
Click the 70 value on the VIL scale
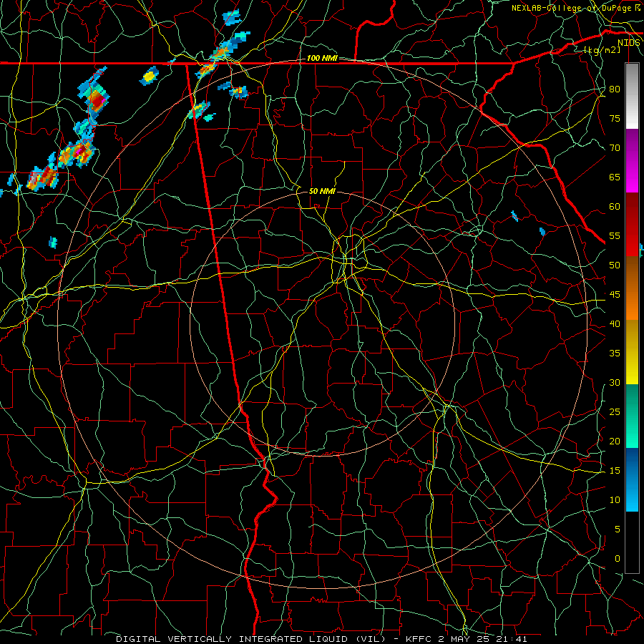[x=615, y=148]
